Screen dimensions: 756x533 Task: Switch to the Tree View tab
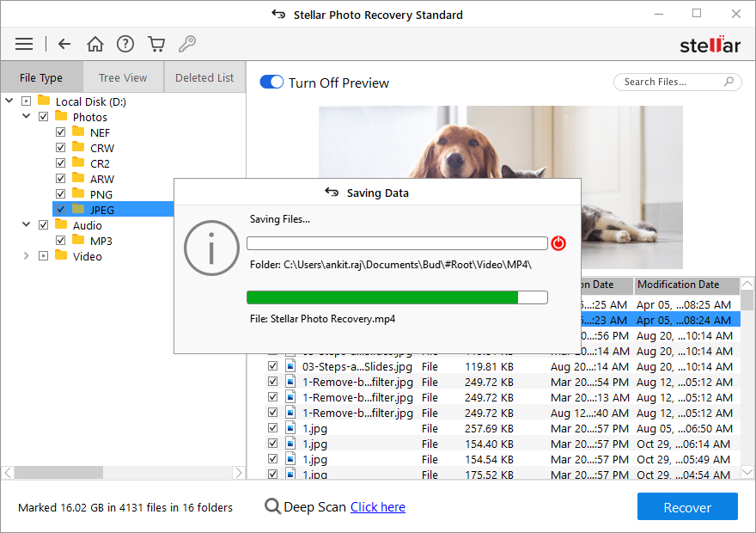123,77
